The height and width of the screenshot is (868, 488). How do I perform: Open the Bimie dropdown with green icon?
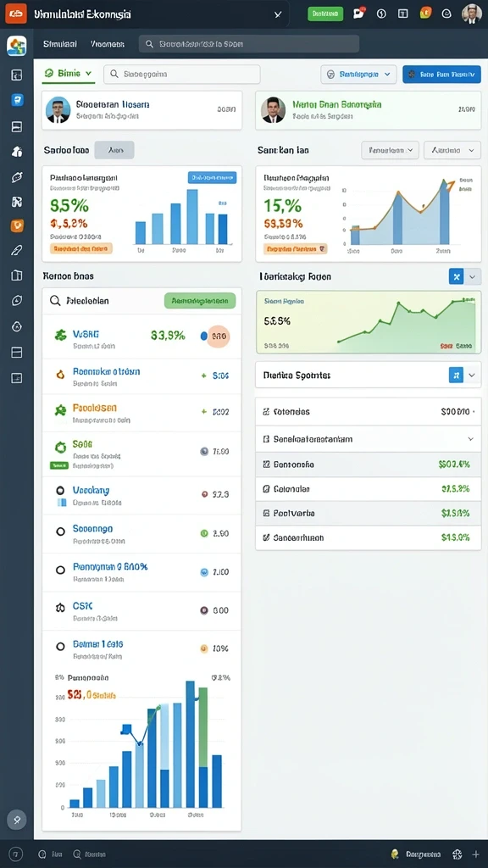[68, 73]
